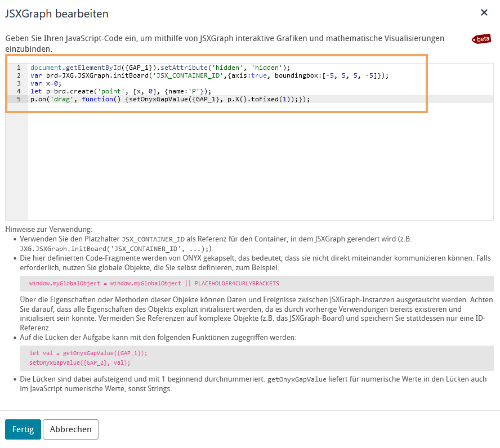This screenshot has height=448, width=500.
Task: Select line number 1 in editor gutter
Action: pyautogui.click(x=18, y=68)
